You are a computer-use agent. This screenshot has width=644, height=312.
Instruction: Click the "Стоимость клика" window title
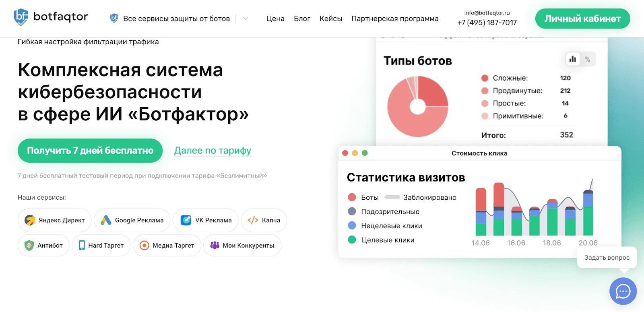(479, 153)
